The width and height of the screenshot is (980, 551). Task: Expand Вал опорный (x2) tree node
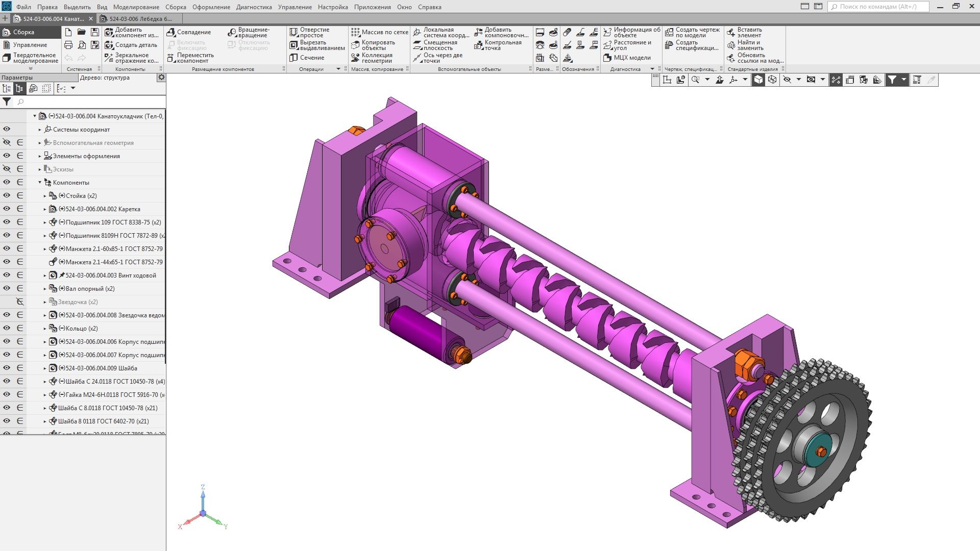[x=45, y=289]
